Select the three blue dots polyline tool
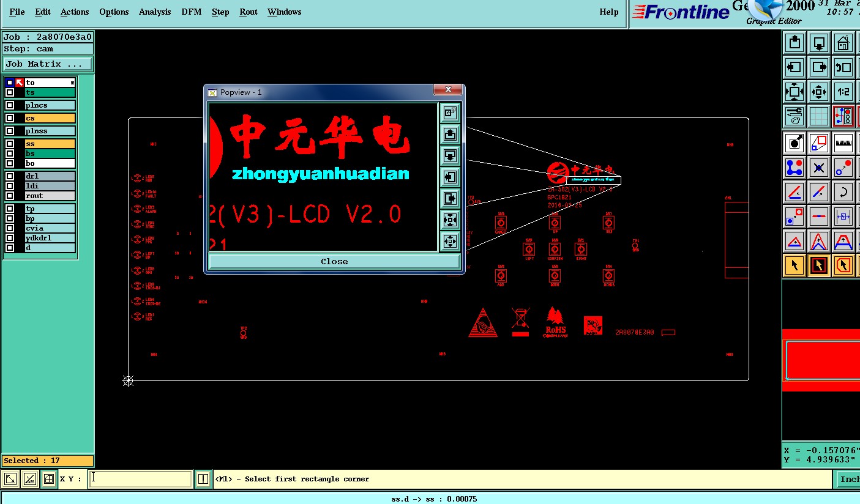 tap(795, 168)
